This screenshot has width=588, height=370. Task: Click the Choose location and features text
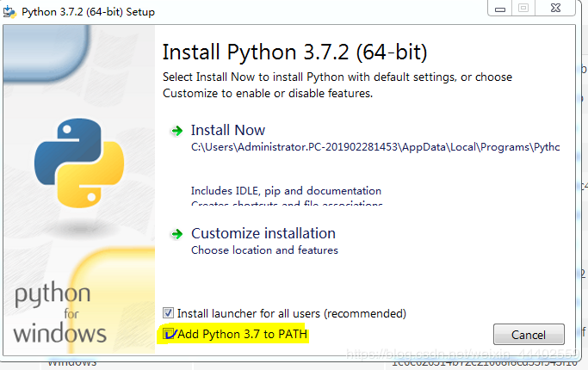point(264,250)
